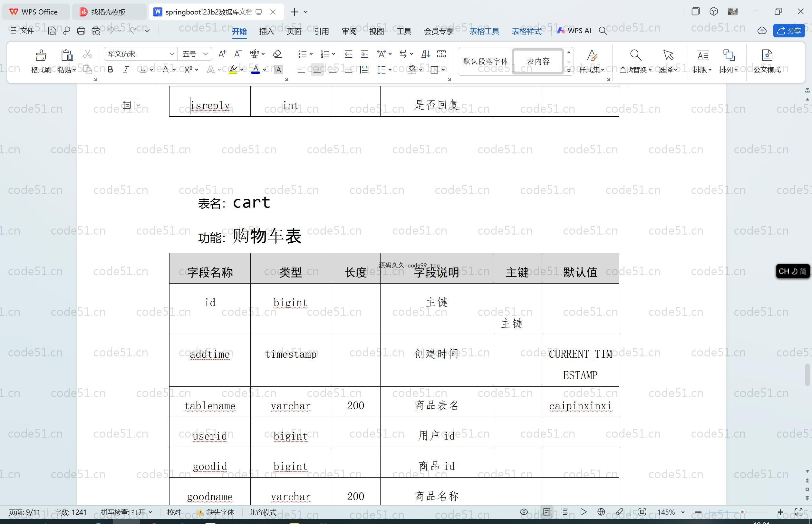Click the Paste clipboard icon
Image resolution: width=812 pixels, height=524 pixels.
pyautogui.click(x=67, y=55)
